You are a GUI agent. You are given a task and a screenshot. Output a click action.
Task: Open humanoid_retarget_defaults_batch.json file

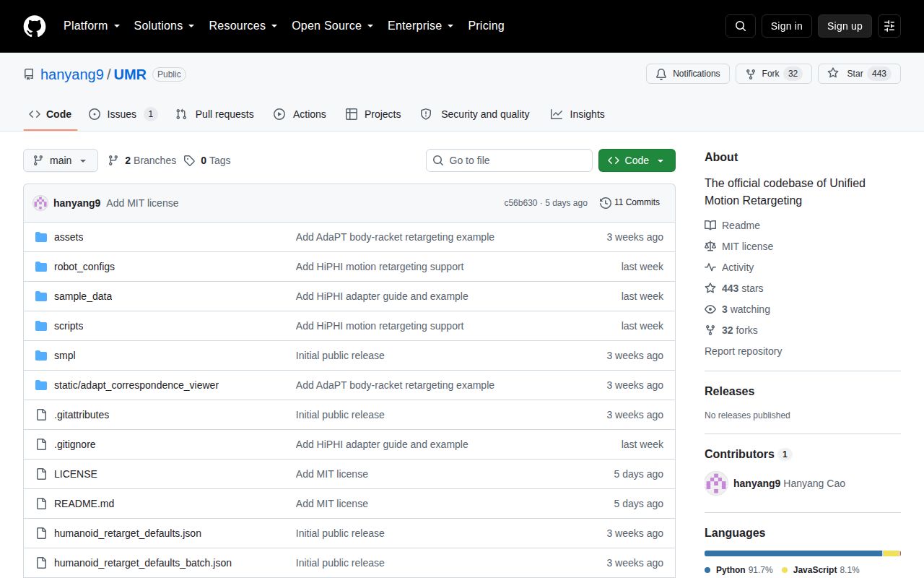click(x=143, y=563)
